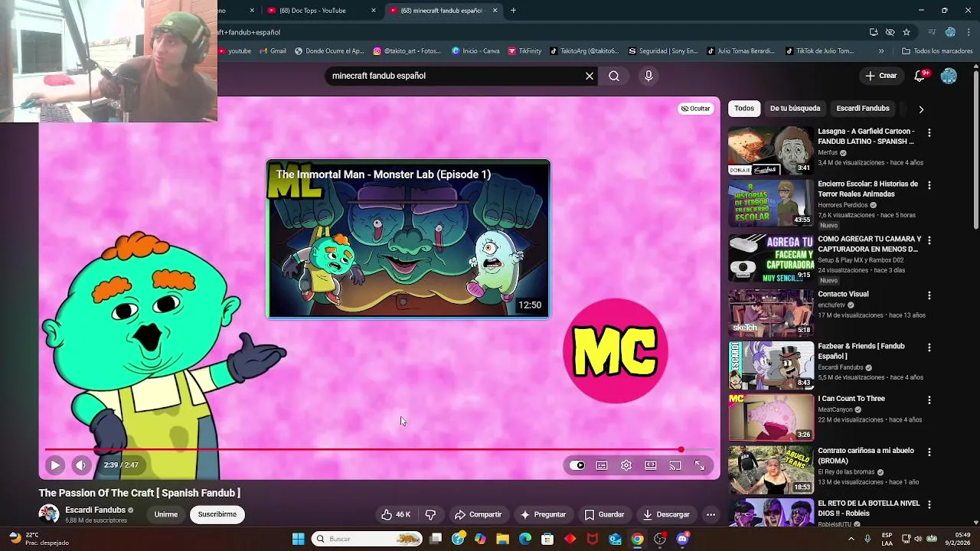Start voice search with the microphone icon
Viewport: 980px width, 551px height.
[x=648, y=76]
